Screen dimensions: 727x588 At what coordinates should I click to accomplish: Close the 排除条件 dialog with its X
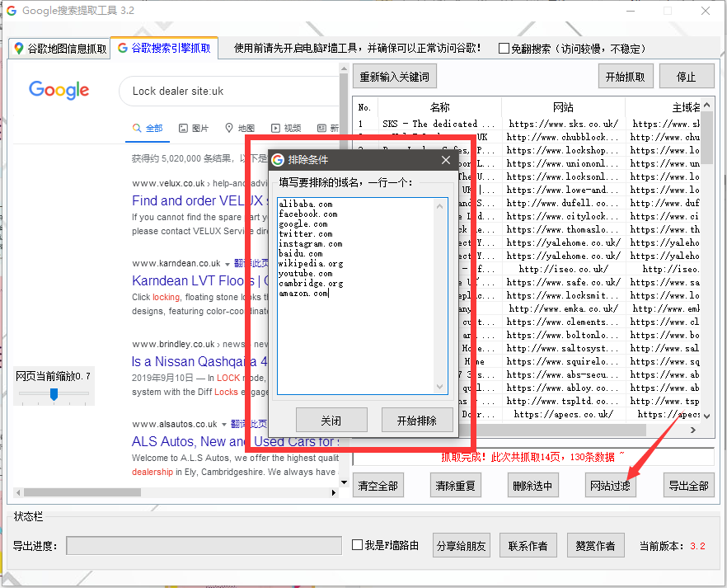click(446, 160)
